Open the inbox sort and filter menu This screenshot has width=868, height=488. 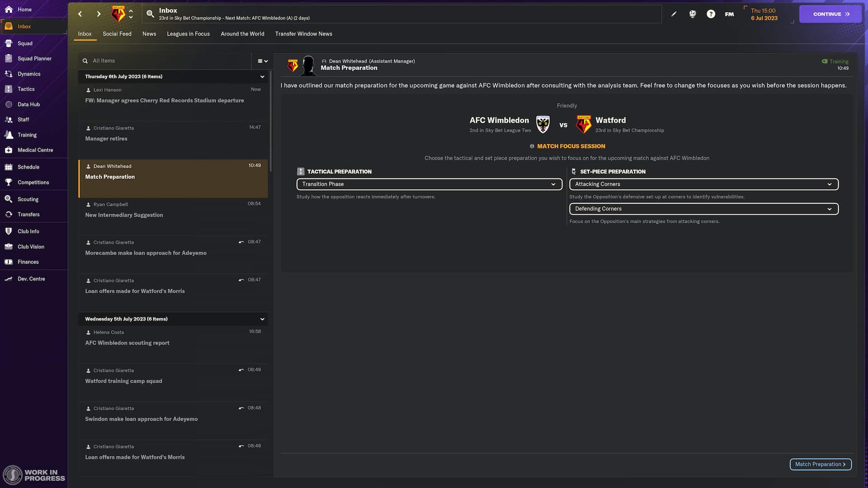coord(262,61)
